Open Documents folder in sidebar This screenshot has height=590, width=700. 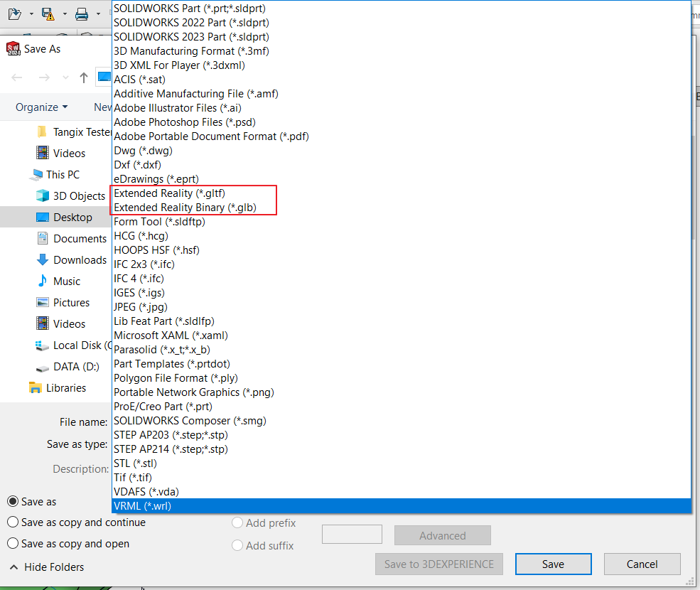click(x=72, y=239)
